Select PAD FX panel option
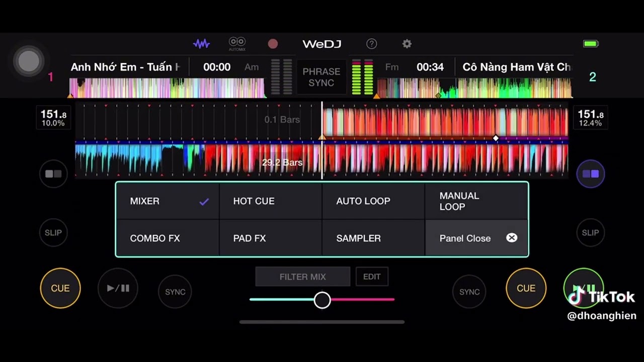 point(271,238)
